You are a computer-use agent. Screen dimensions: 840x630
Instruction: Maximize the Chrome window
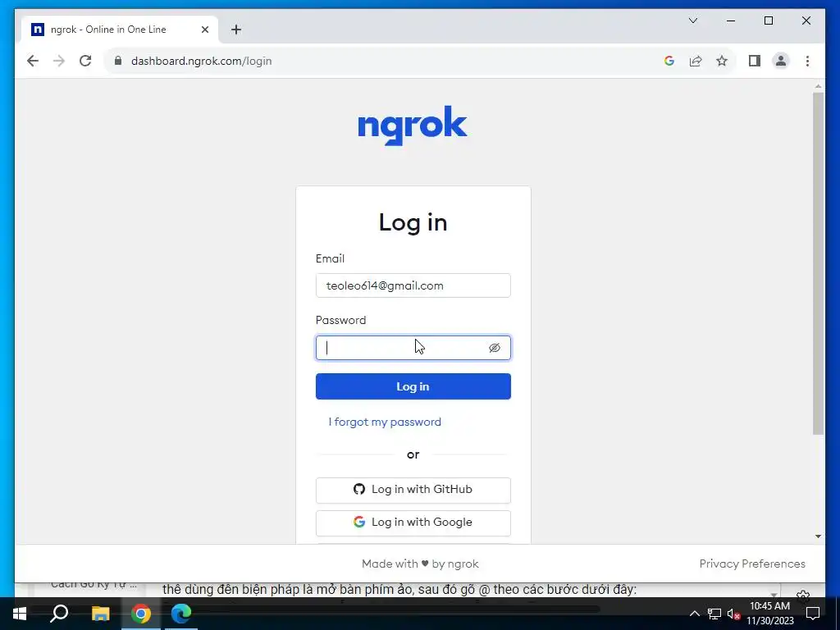point(768,21)
